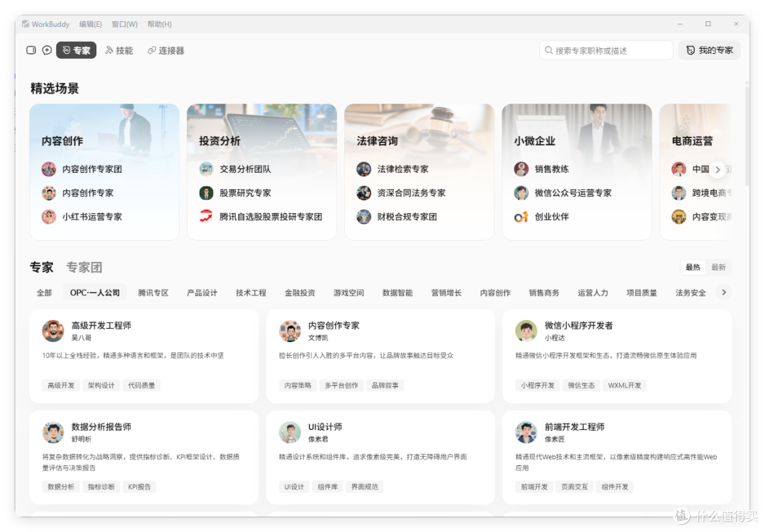The image size is (765, 532).
Task: Select the 技术工程 category filter
Action: click(x=251, y=293)
